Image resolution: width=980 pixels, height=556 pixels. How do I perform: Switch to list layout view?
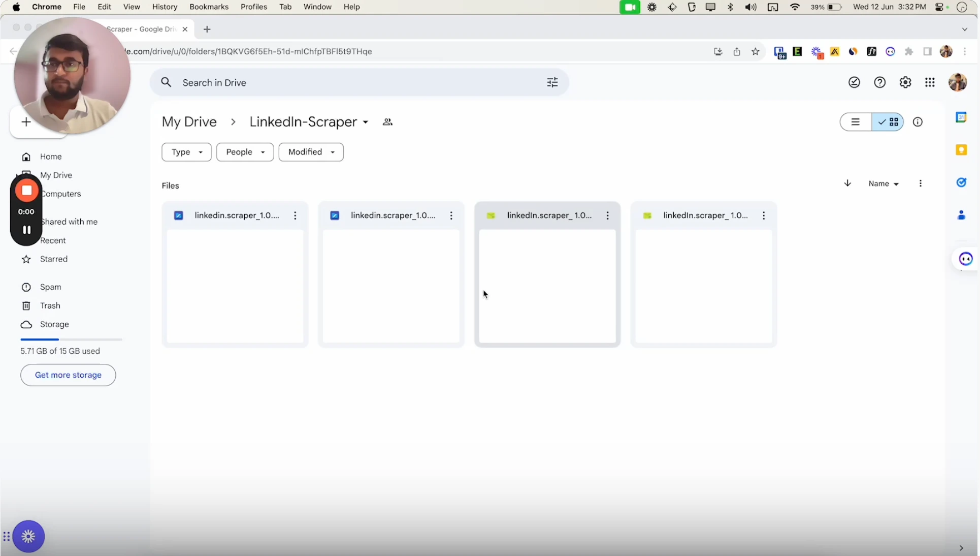[x=856, y=122]
